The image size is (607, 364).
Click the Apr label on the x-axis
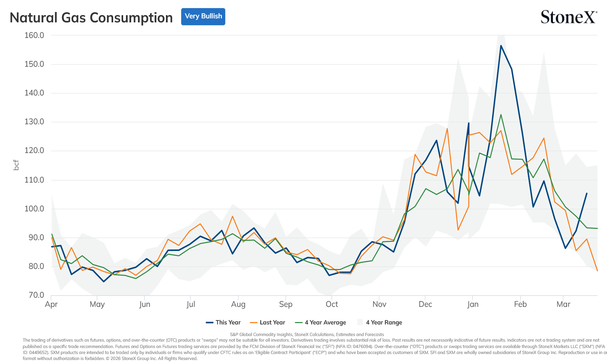pyautogui.click(x=51, y=304)
